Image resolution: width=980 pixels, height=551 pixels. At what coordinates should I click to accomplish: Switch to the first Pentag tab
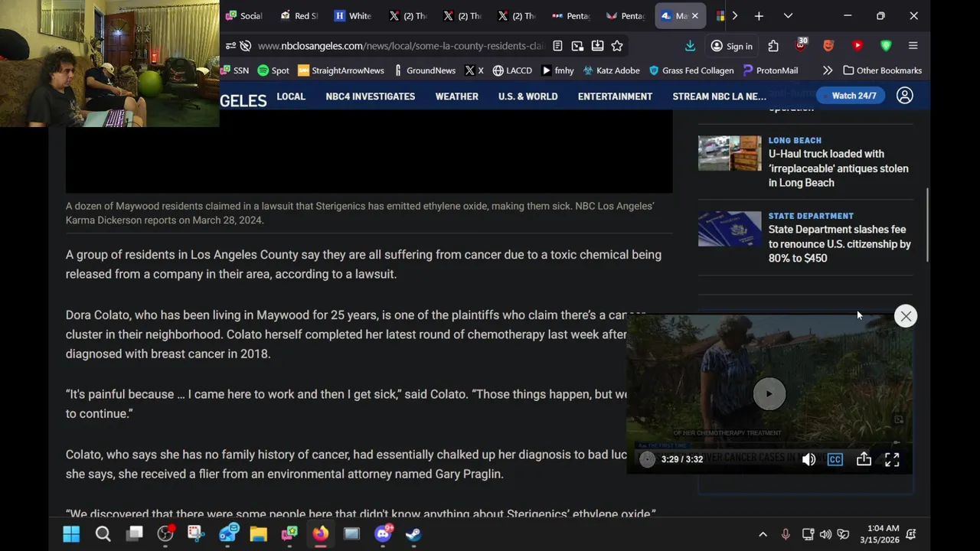tap(571, 15)
